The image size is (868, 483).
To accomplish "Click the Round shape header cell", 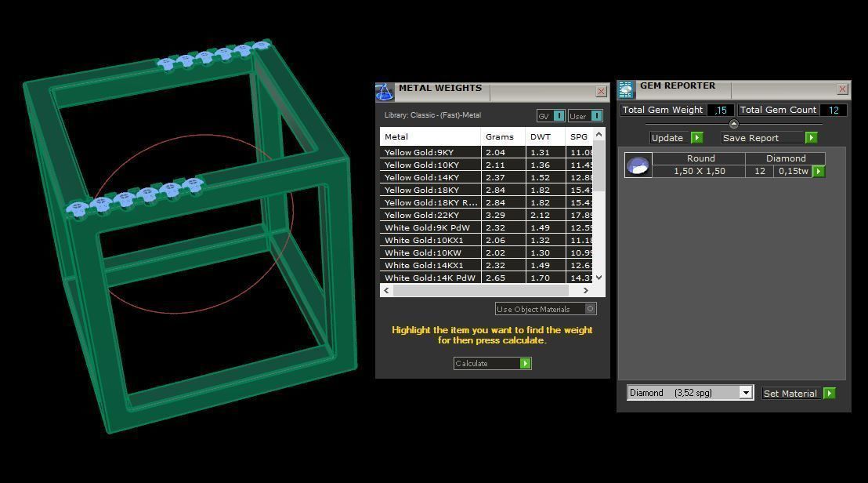I will click(700, 158).
